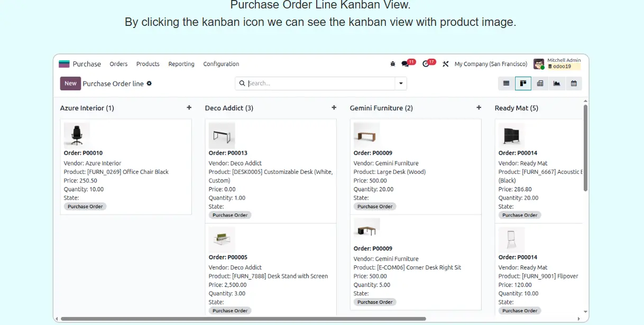This screenshot has width=644, height=325.
Task: Switch to list view icon
Action: [507, 83]
